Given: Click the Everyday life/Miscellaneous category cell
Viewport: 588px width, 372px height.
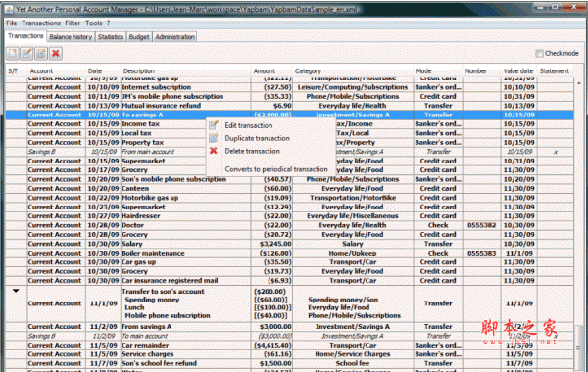Looking at the screenshot, I should click(353, 216).
